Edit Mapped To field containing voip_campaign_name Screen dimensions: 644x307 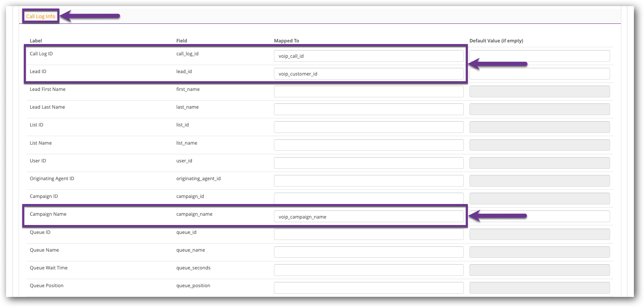[368, 217]
